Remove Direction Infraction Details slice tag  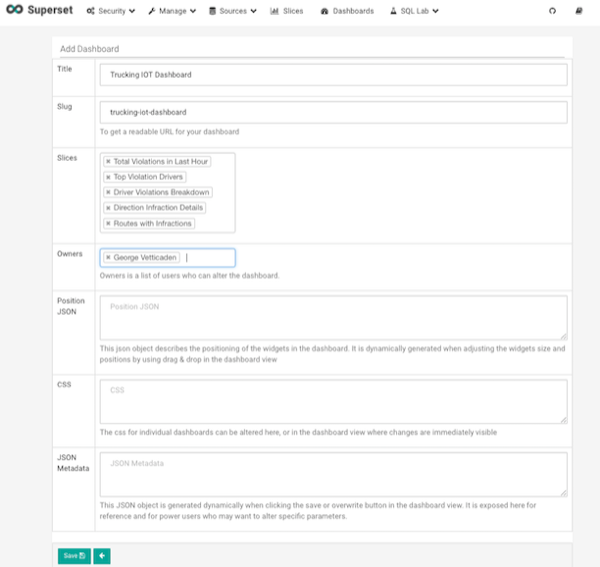pos(108,208)
